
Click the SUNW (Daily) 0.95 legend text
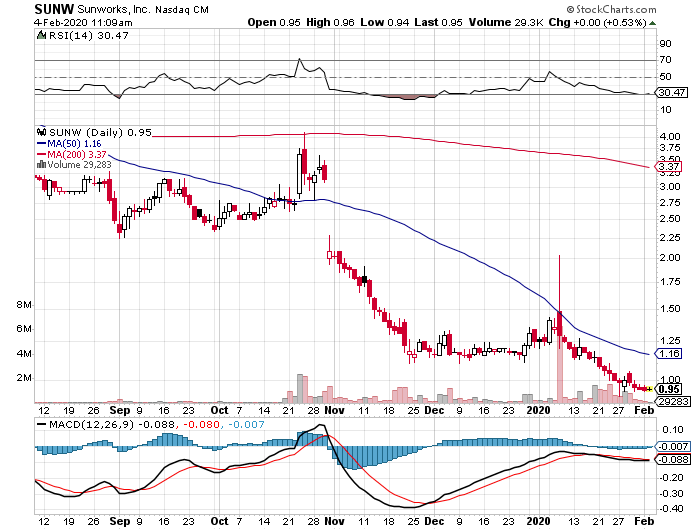point(100,133)
